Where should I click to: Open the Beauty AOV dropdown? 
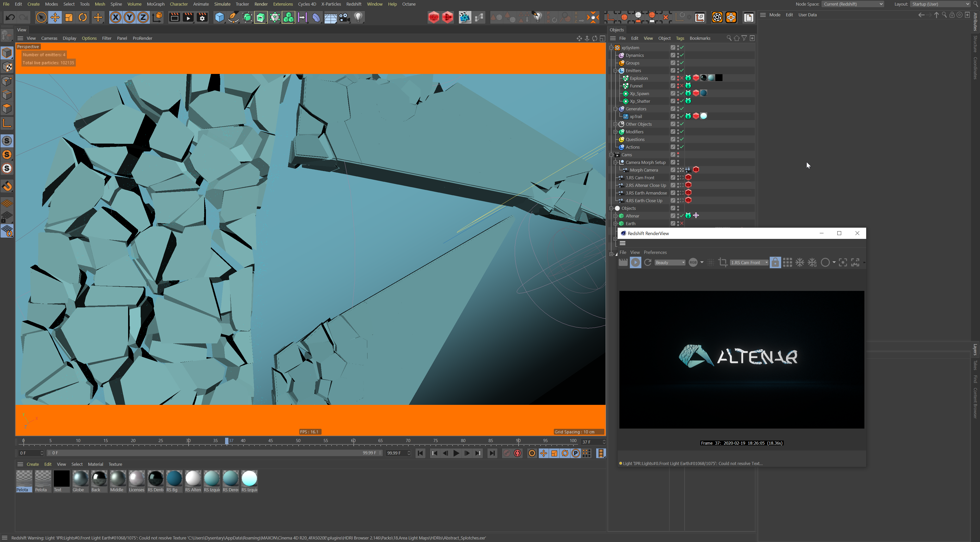pyautogui.click(x=670, y=263)
